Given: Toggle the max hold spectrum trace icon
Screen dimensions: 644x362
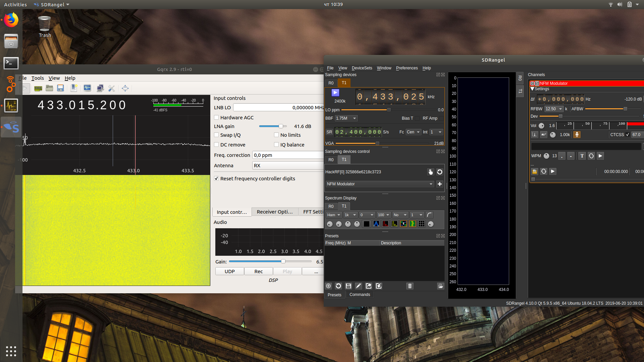Looking at the screenshot, I should pyautogui.click(x=385, y=224).
